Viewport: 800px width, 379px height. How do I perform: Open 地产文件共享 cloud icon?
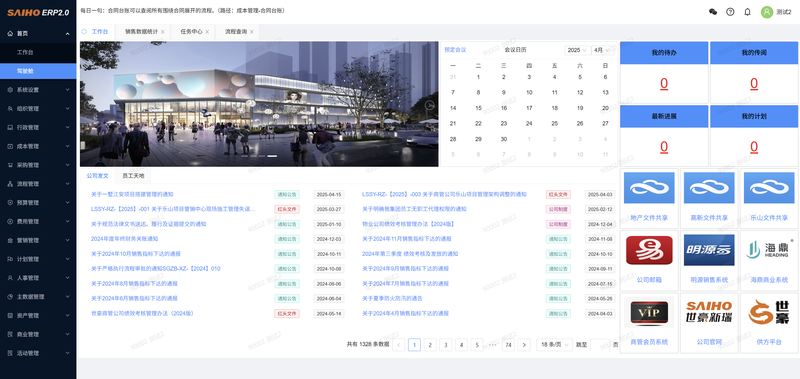(x=649, y=188)
